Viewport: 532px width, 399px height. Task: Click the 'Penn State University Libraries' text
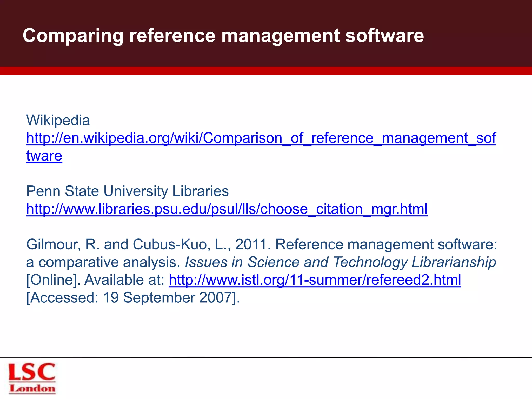tap(128, 191)
